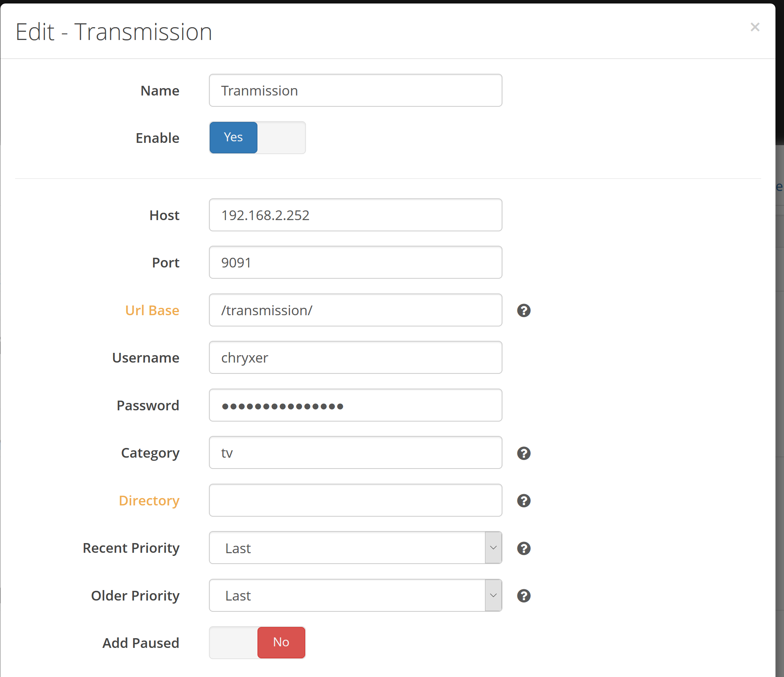
Task: Click the Username field with chryxer
Action: click(x=355, y=358)
